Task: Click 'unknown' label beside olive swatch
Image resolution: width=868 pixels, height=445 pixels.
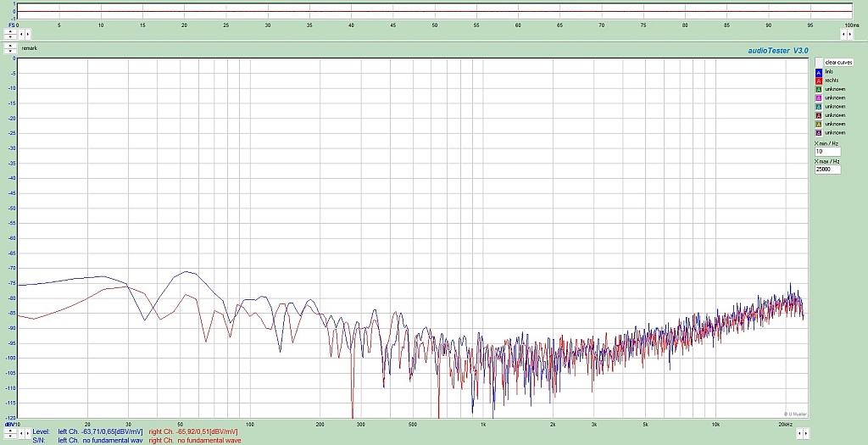Action: click(835, 124)
